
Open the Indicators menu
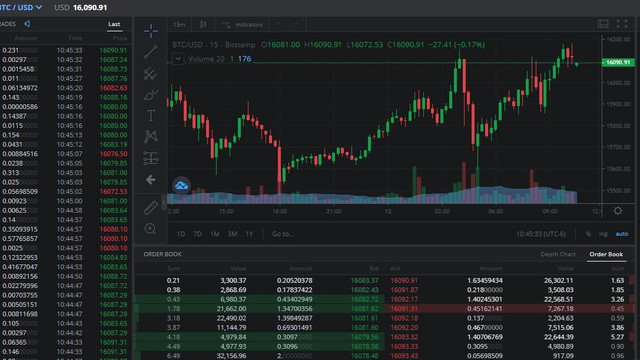coord(242,24)
